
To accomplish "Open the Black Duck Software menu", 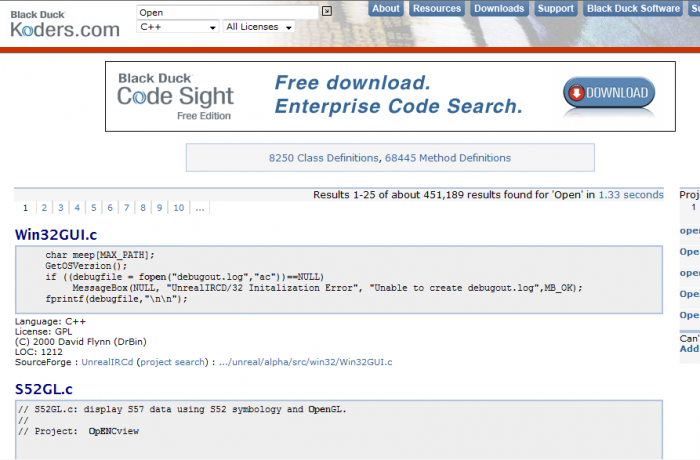I will point(633,8).
